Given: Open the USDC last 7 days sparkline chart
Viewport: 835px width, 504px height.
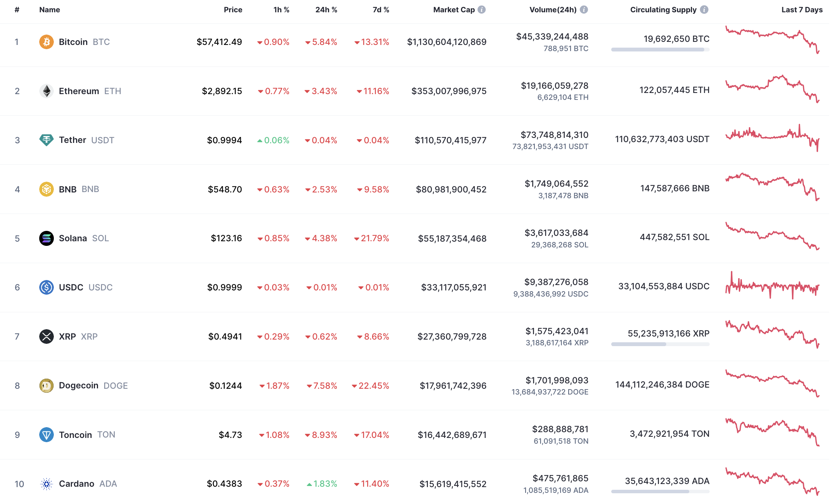Looking at the screenshot, I should coord(772,286).
